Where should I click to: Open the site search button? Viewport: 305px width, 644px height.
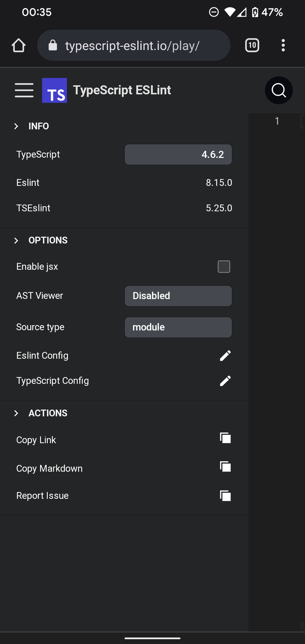(x=279, y=90)
